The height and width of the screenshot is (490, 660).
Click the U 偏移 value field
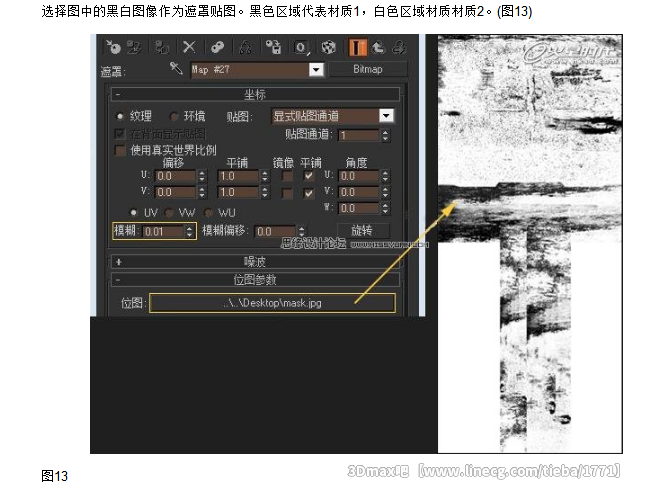176,176
